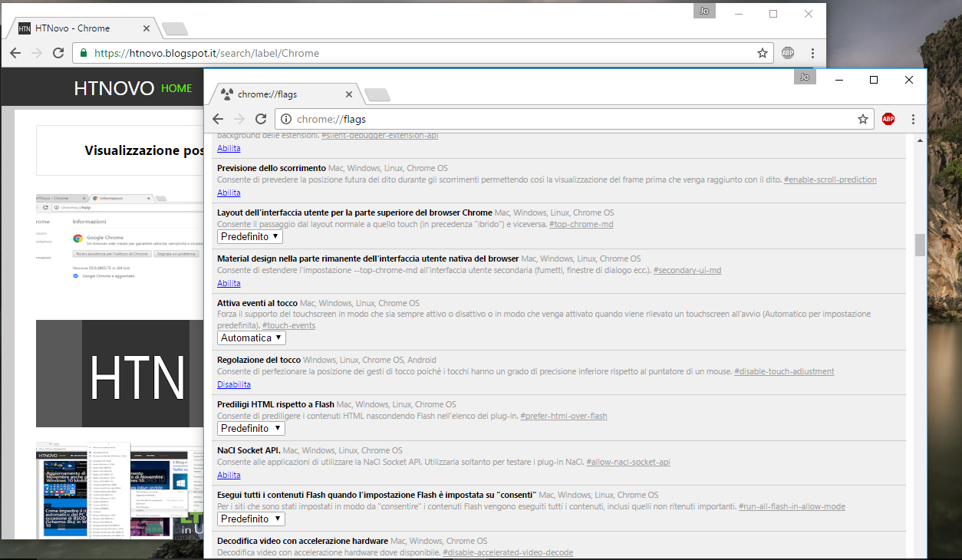Click Abilita under NaCl Socket API
Screen dimensions: 962x560
point(229,475)
